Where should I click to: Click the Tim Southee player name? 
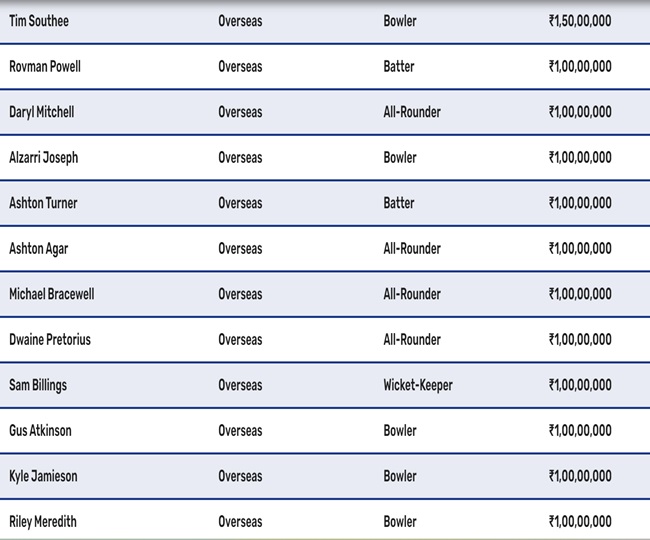[x=39, y=21]
